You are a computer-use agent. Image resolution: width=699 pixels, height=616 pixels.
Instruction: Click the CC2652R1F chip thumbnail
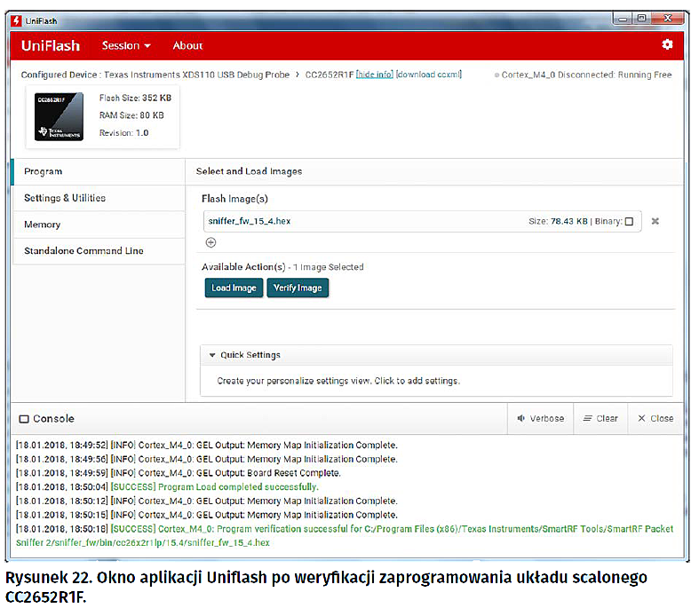point(59,115)
